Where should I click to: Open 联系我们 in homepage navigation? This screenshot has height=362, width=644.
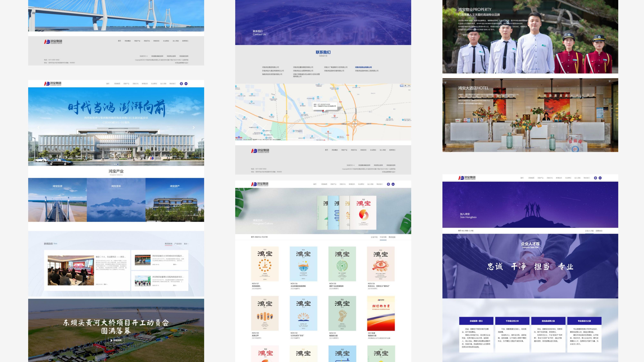click(172, 84)
